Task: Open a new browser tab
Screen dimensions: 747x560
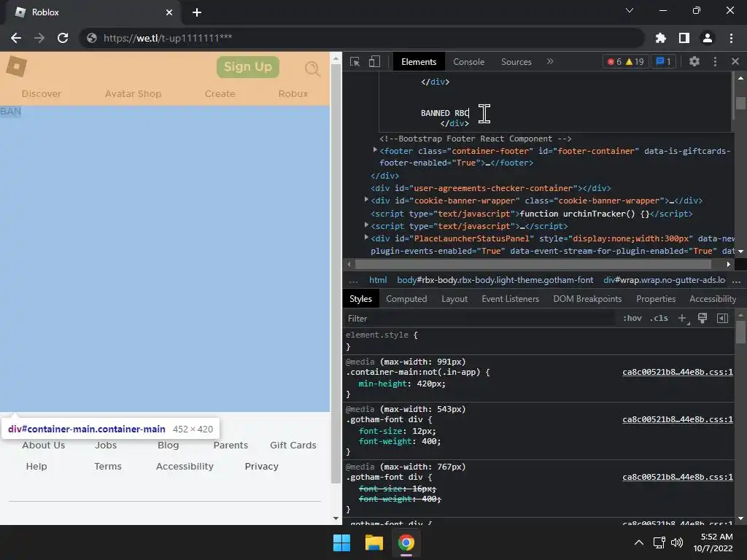Action: point(197,12)
